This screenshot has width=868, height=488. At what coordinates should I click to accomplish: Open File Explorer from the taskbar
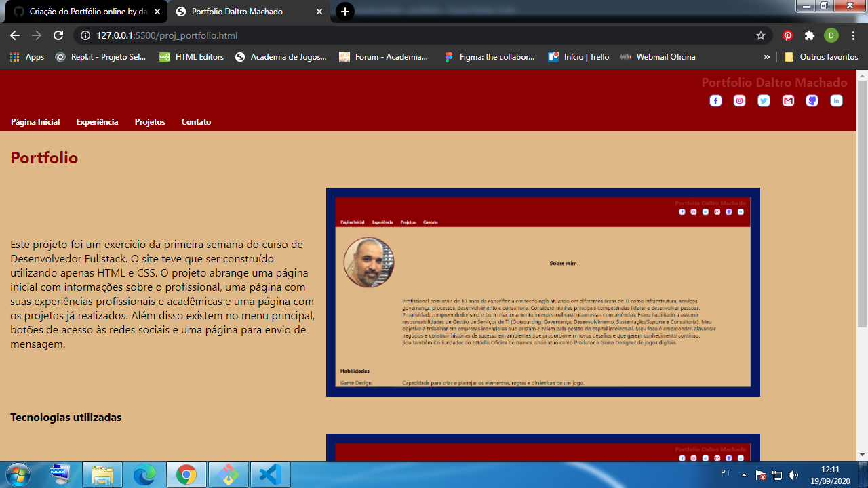[102, 474]
